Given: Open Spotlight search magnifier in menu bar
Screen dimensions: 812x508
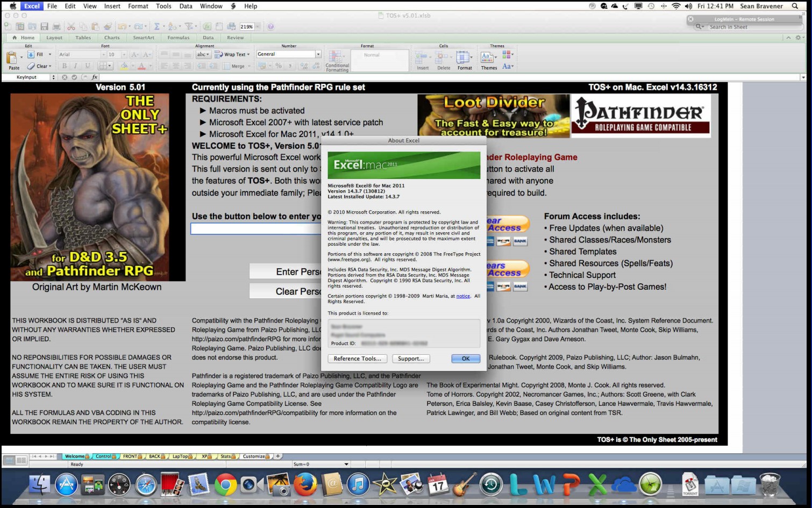Looking at the screenshot, I should pos(795,6).
